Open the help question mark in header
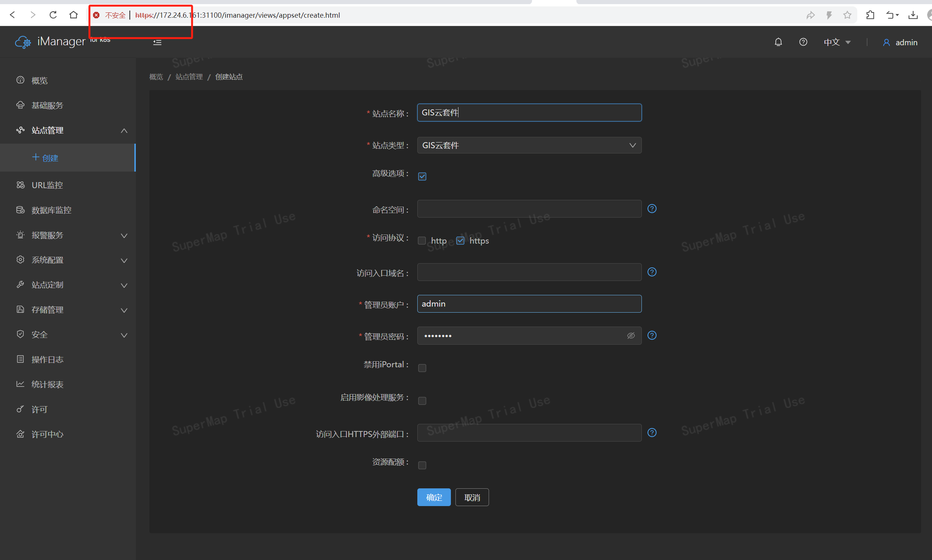The width and height of the screenshot is (932, 560). click(803, 42)
